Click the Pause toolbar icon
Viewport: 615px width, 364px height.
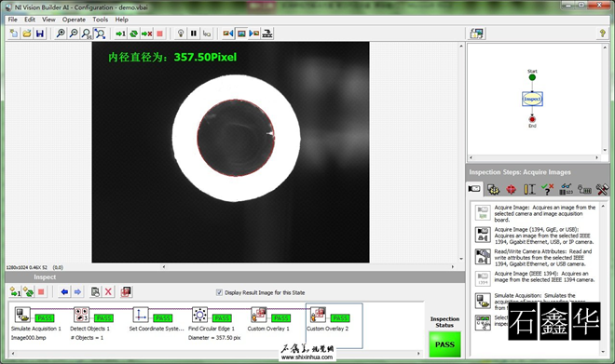[x=194, y=34]
